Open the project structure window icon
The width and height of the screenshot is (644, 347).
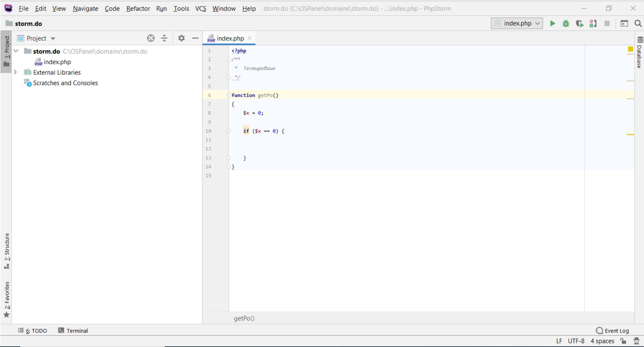[x=624, y=24]
